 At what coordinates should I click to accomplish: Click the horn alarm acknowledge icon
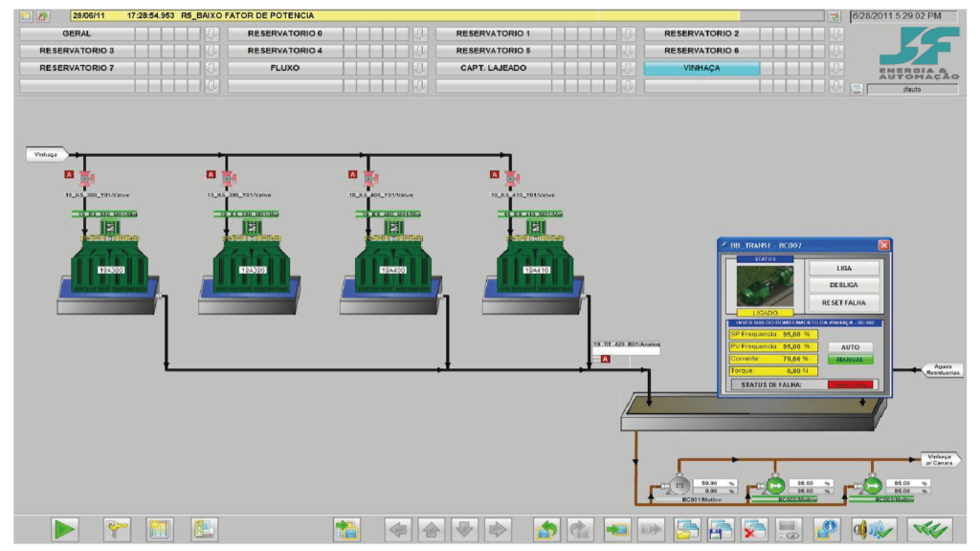873,530
